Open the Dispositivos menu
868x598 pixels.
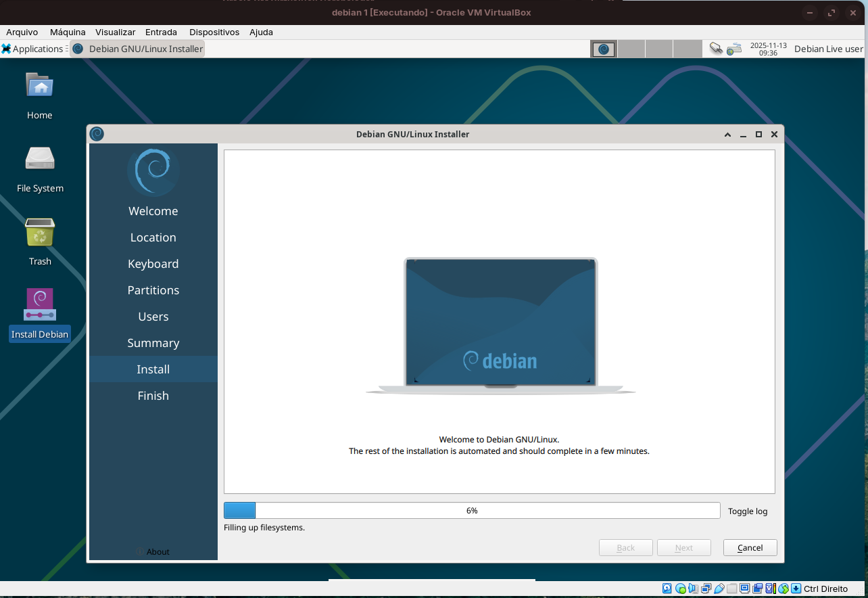pyautogui.click(x=214, y=32)
